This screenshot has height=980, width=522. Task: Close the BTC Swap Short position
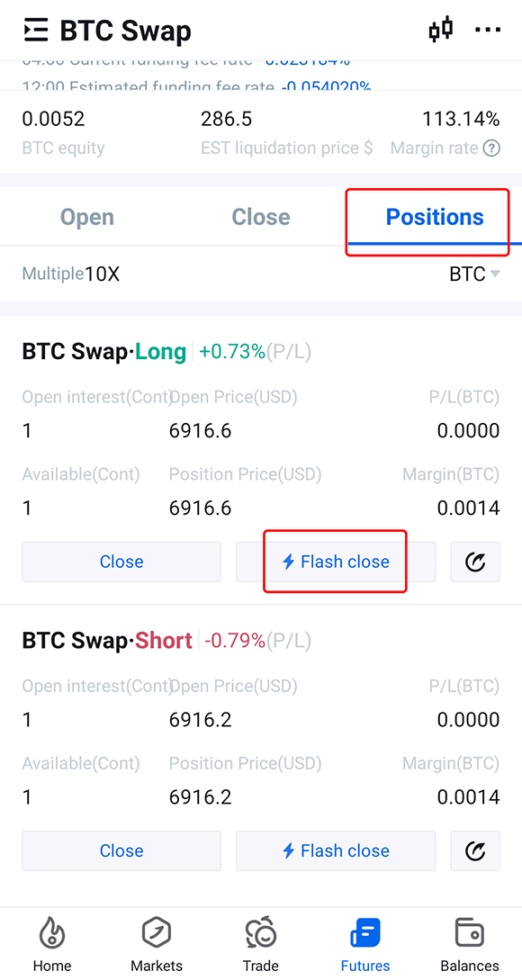pyautogui.click(x=121, y=850)
